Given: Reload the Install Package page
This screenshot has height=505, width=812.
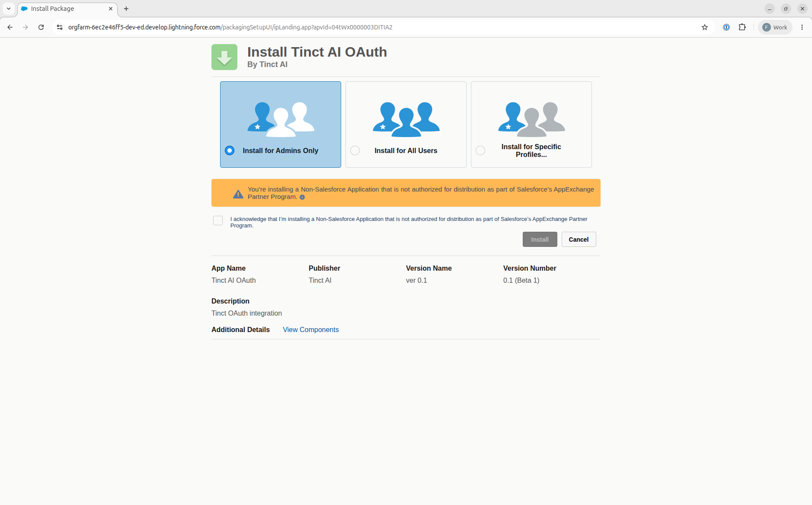Looking at the screenshot, I should pyautogui.click(x=41, y=27).
